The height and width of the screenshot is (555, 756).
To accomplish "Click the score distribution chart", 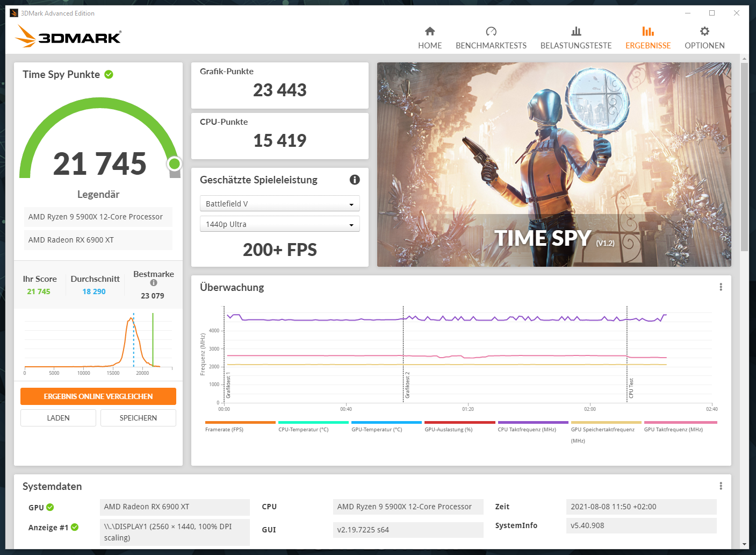I will point(99,343).
